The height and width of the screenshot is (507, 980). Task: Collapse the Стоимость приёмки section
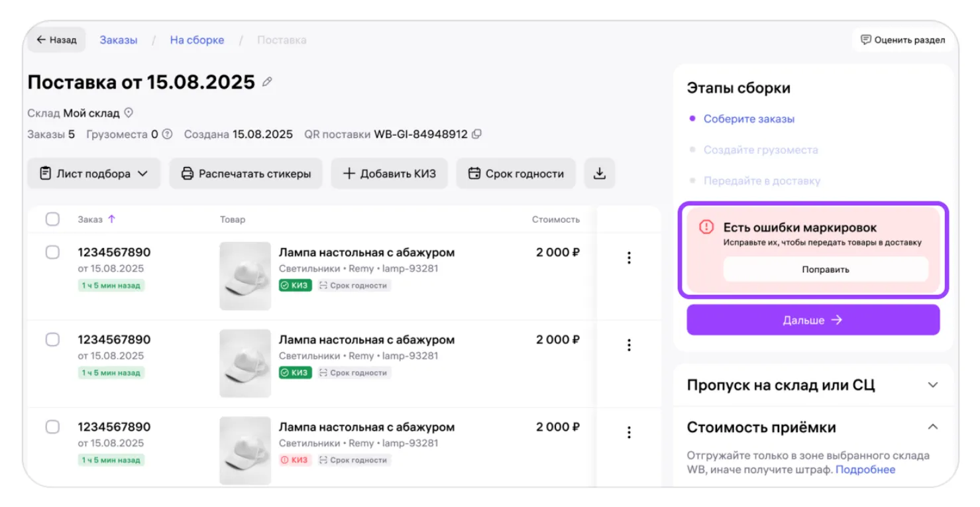coord(933,427)
